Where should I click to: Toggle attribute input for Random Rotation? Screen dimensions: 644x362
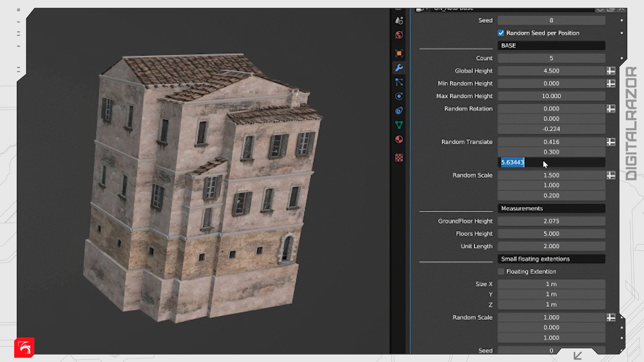(x=611, y=109)
